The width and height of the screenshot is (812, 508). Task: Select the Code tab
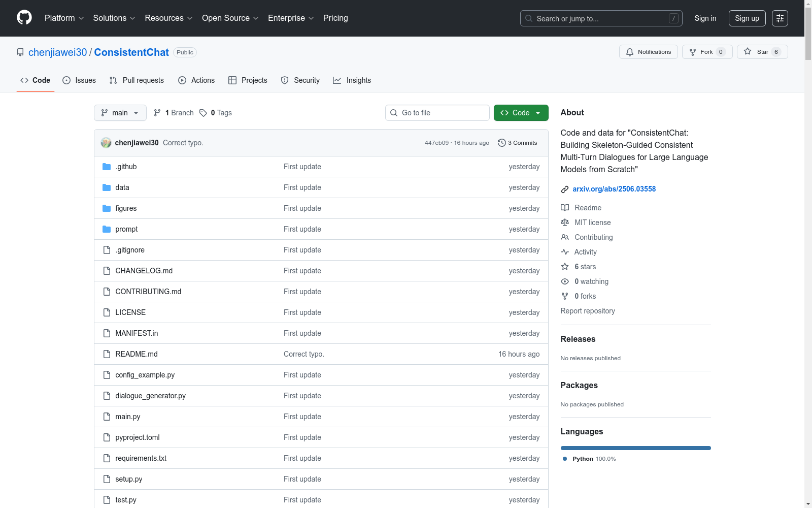[36, 80]
